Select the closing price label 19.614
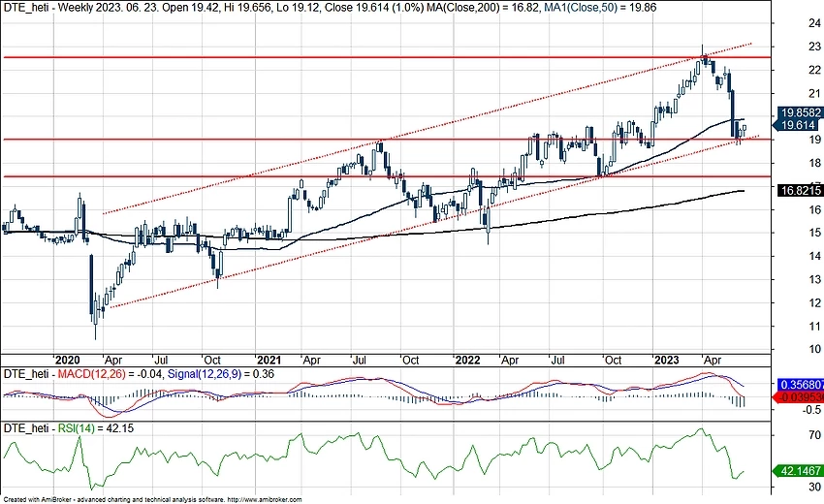Viewport: 824px width, 504px height. click(798, 125)
